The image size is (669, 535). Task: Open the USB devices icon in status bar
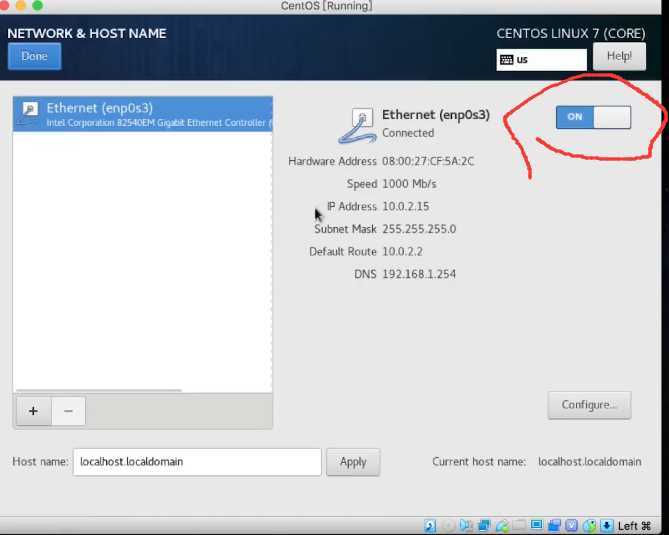pos(502,526)
